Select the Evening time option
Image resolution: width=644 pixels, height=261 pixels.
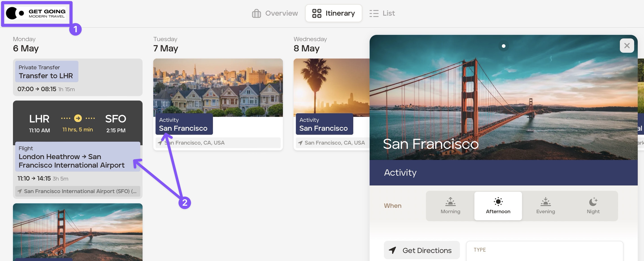[545, 206]
